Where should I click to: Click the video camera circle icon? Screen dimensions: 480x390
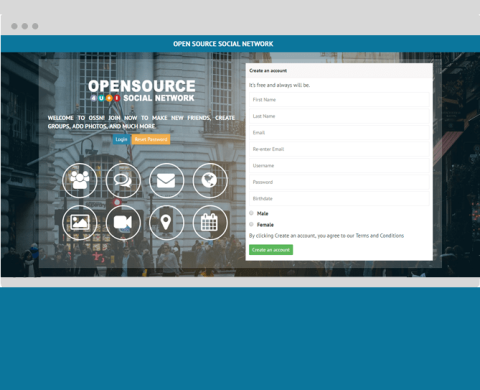[x=123, y=222]
